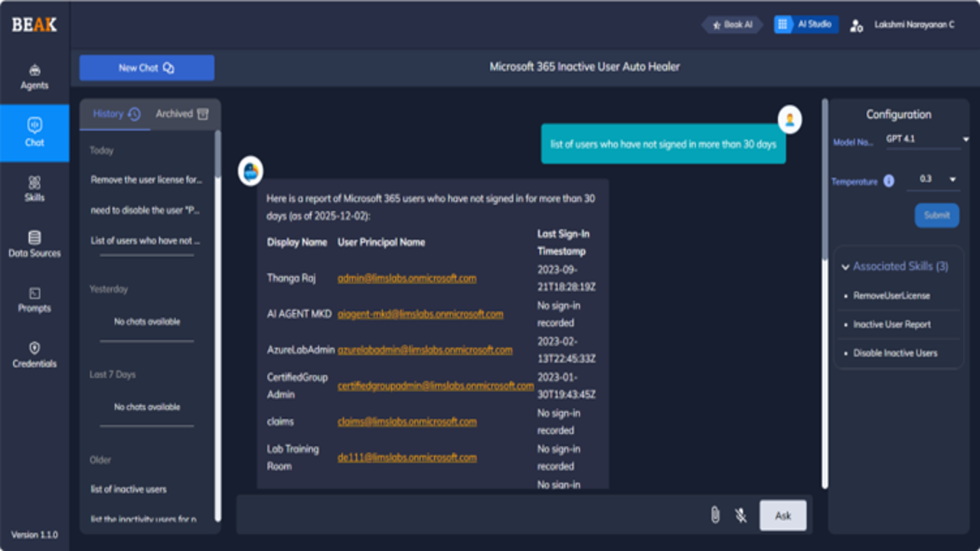Click the Temperature info icon

(889, 181)
